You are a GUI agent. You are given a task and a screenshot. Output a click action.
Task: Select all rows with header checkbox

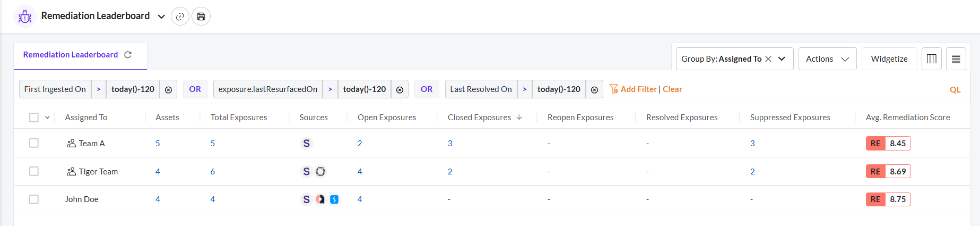pos(34,118)
